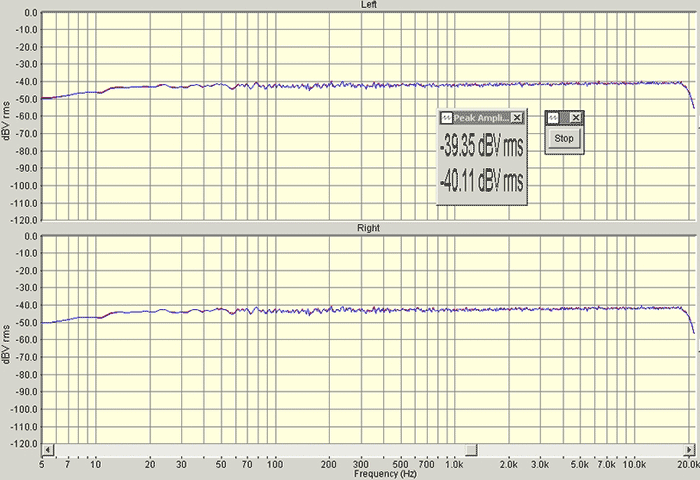
Task: Click the Stop button
Action: click(564, 138)
